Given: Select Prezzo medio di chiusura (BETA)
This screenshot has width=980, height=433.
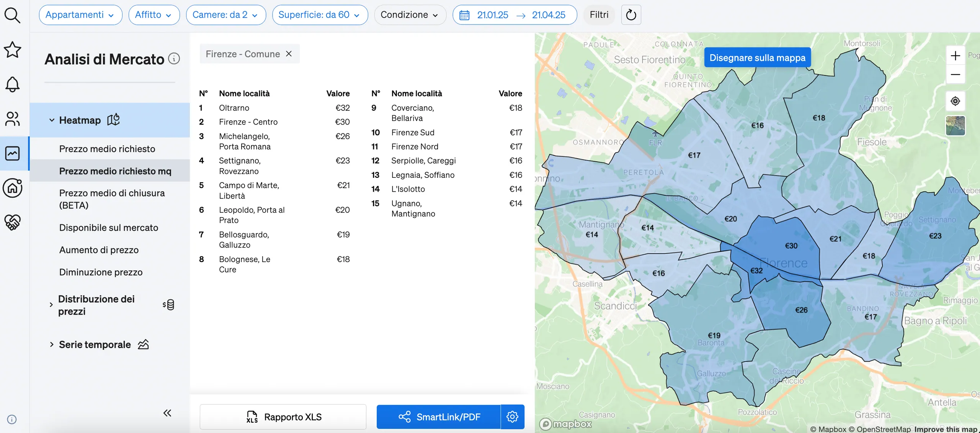Looking at the screenshot, I should 112,199.
